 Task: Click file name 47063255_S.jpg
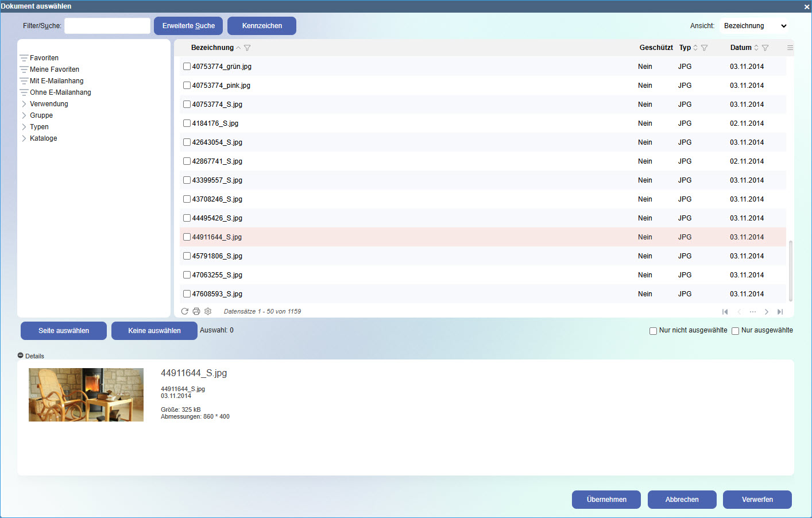[217, 275]
